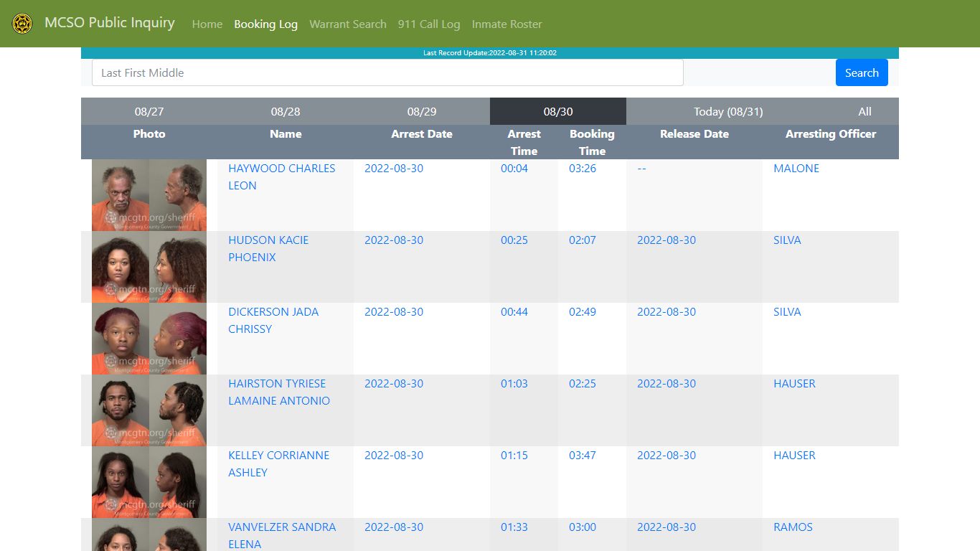Click the blue Search button
This screenshot has height=551, width=980.
(x=862, y=72)
